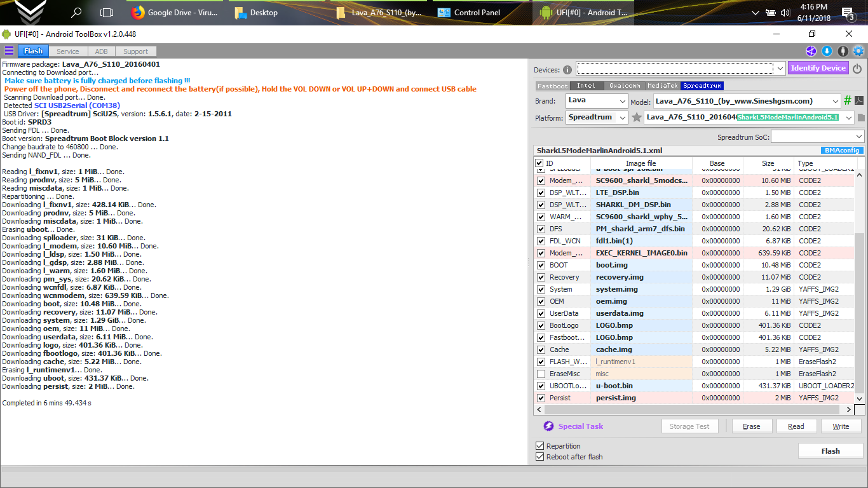Click the Read button
868x488 pixels.
(x=796, y=426)
